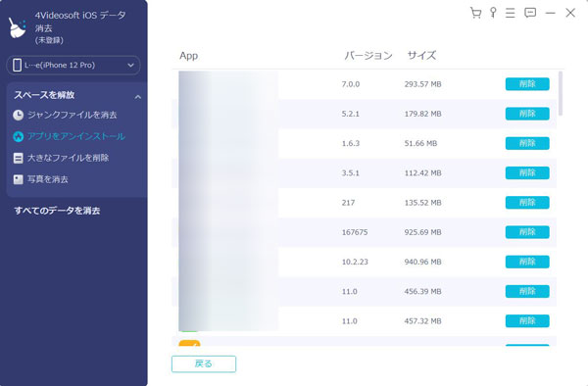This screenshot has width=588, height=386.
Task: Click the バージョン column header
Action: point(367,56)
